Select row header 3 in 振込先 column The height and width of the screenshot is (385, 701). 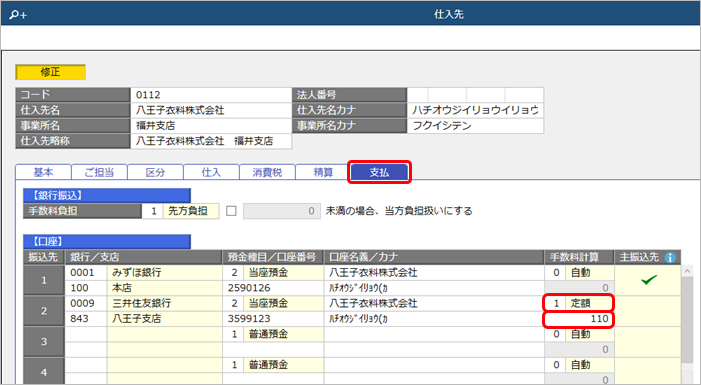click(44, 342)
